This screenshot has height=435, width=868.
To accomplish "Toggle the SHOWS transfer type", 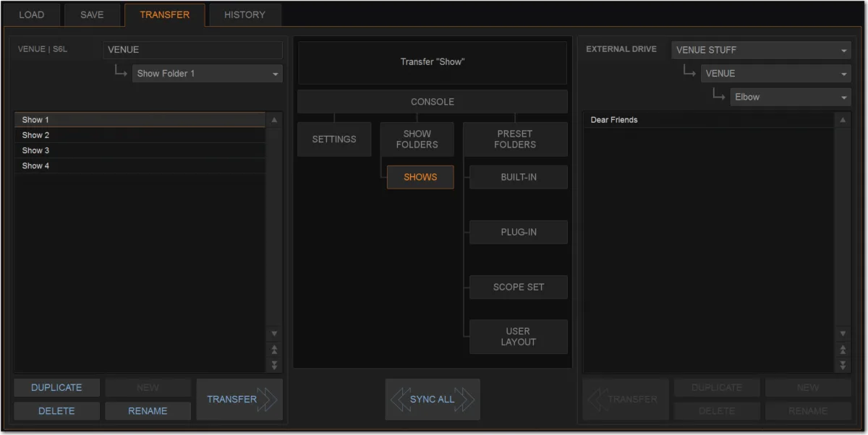I will 420,177.
